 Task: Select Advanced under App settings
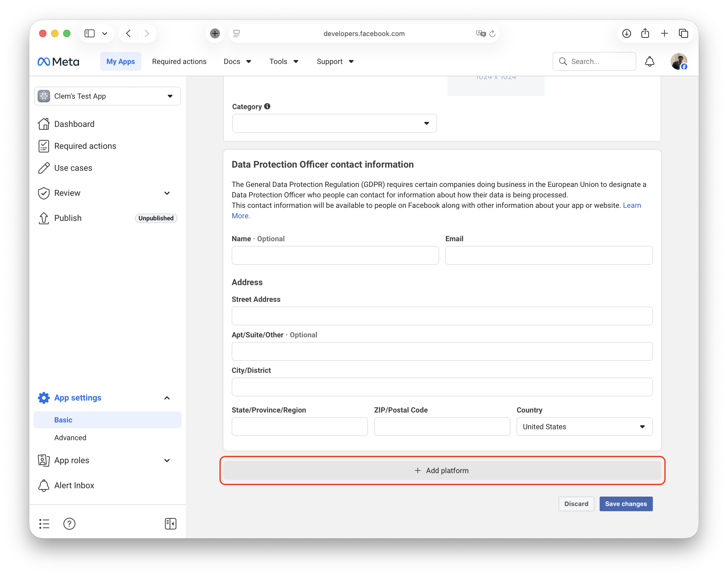tap(70, 438)
